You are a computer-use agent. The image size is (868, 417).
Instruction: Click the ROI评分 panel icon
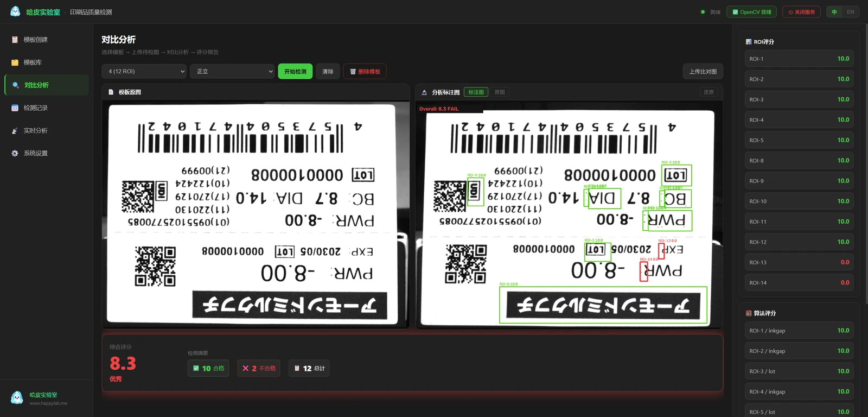(749, 42)
